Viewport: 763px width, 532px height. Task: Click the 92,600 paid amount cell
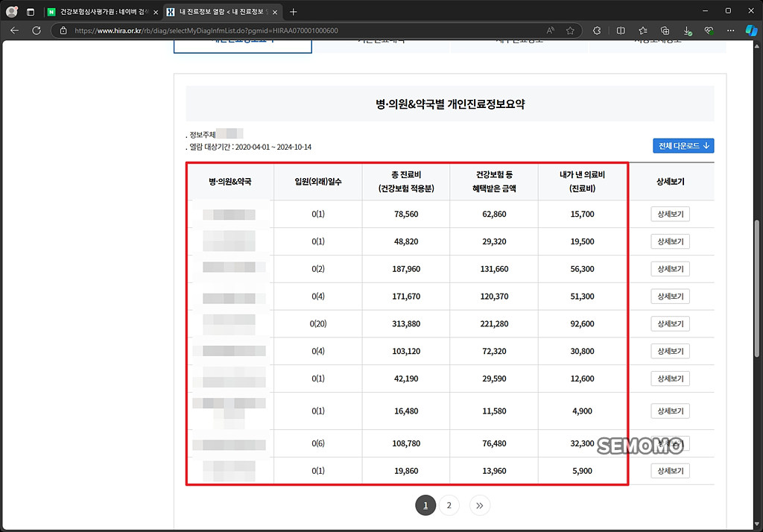pyautogui.click(x=582, y=323)
